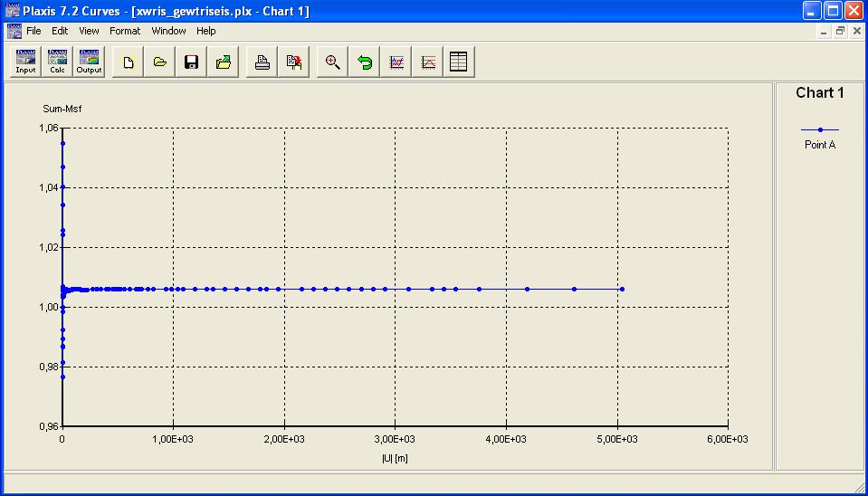Click the 5,00E+03 x-axis value
The image size is (868, 496).
click(617, 439)
